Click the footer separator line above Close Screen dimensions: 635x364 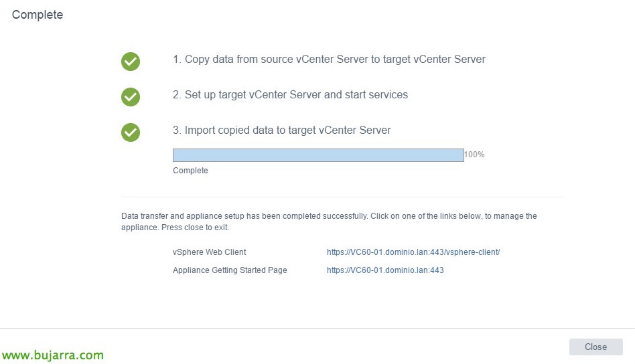click(x=317, y=328)
